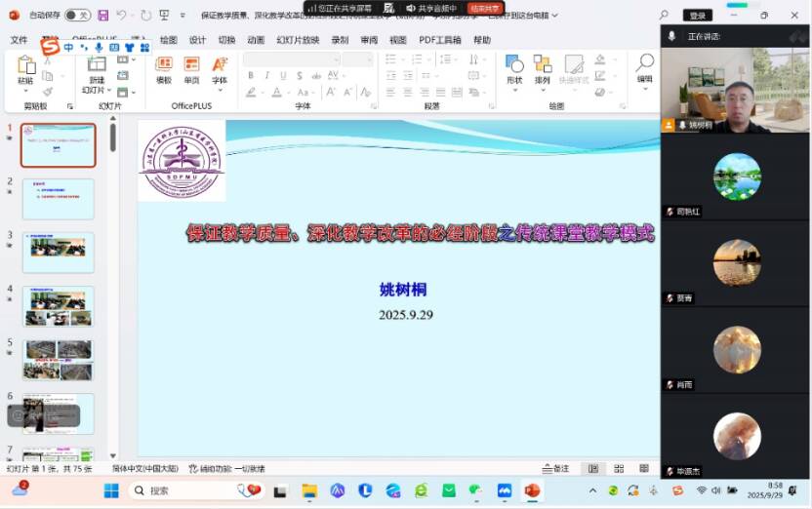Click the New Slide (新建幻灯片) icon
Image resolution: width=812 pixels, height=509 pixels.
pyautogui.click(x=96, y=65)
